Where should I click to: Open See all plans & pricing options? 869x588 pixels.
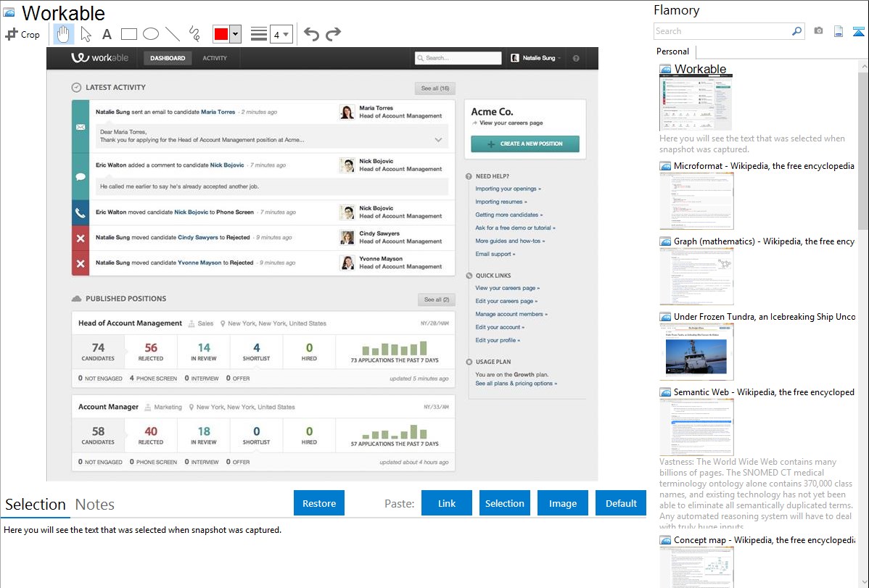[516, 384]
